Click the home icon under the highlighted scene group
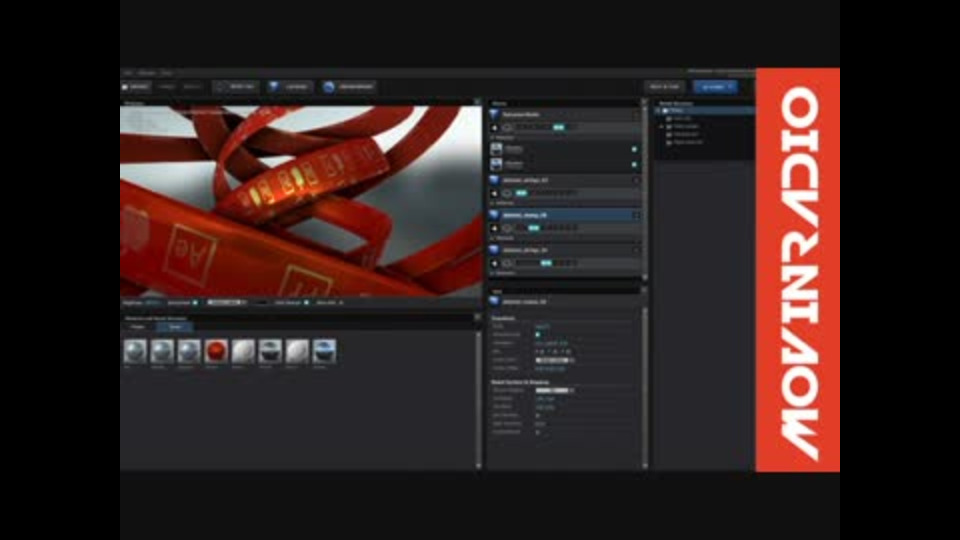The width and height of the screenshot is (960, 540). click(495, 228)
